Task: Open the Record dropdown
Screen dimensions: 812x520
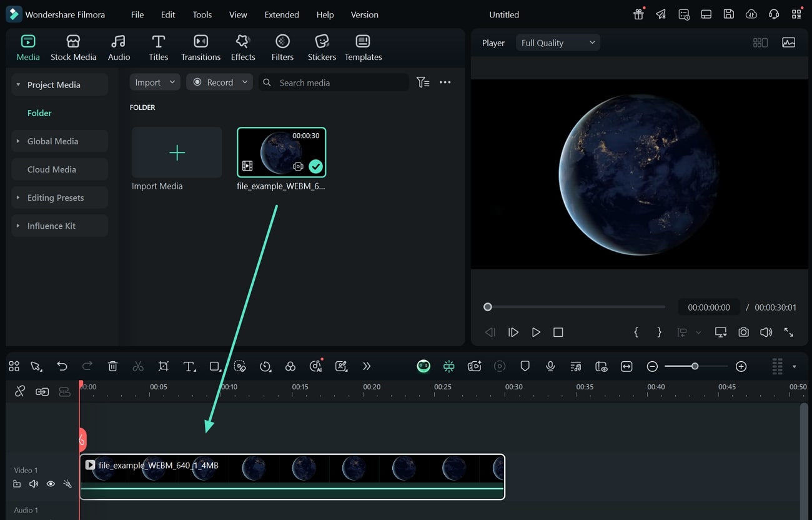Action: point(219,82)
